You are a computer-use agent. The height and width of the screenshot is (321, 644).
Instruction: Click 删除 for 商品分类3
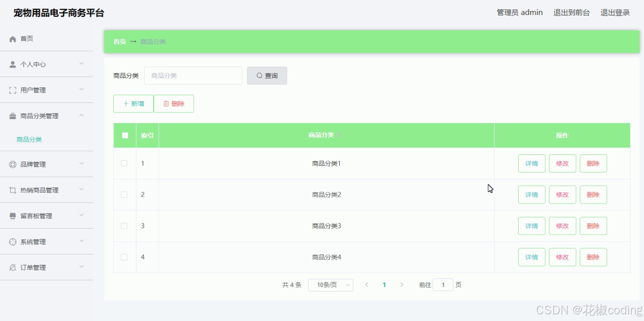(x=593, y=226)
